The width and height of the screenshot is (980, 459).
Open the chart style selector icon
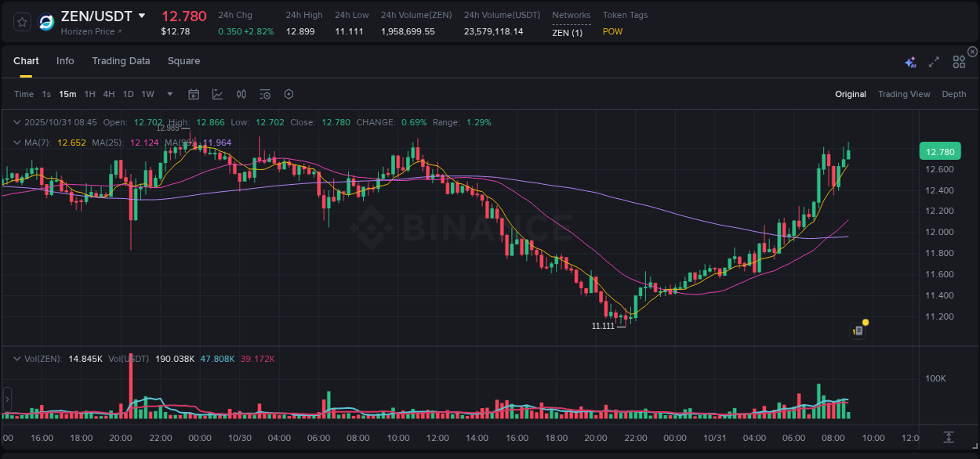click(x=217, y=94)
